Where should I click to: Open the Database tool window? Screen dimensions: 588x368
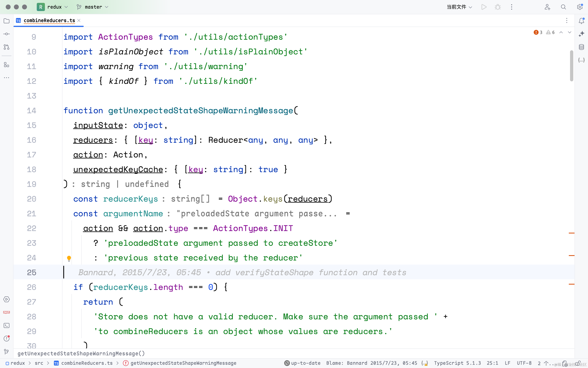click(x=581, y=47)
